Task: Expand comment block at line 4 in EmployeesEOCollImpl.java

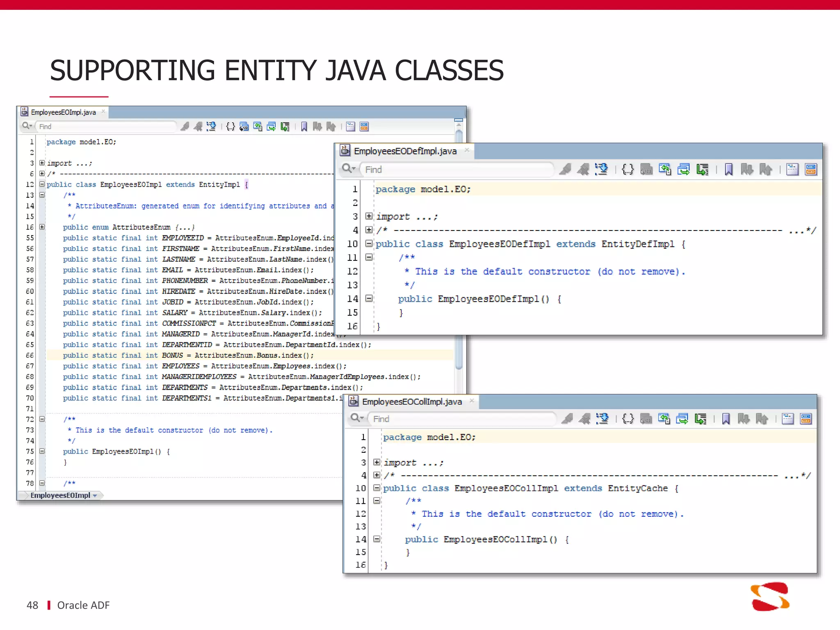Action: pyautogui.click(x=377, y=475)
